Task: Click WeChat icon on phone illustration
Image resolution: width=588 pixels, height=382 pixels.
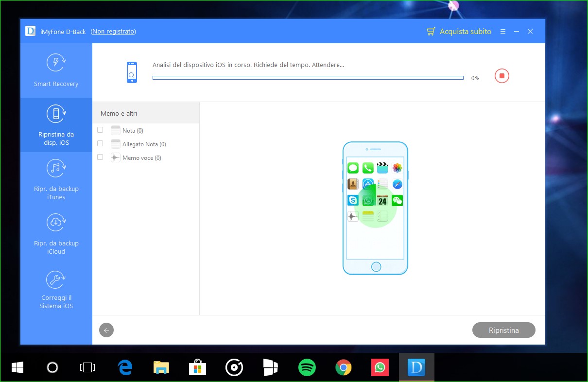Action: tap(398, 200)
